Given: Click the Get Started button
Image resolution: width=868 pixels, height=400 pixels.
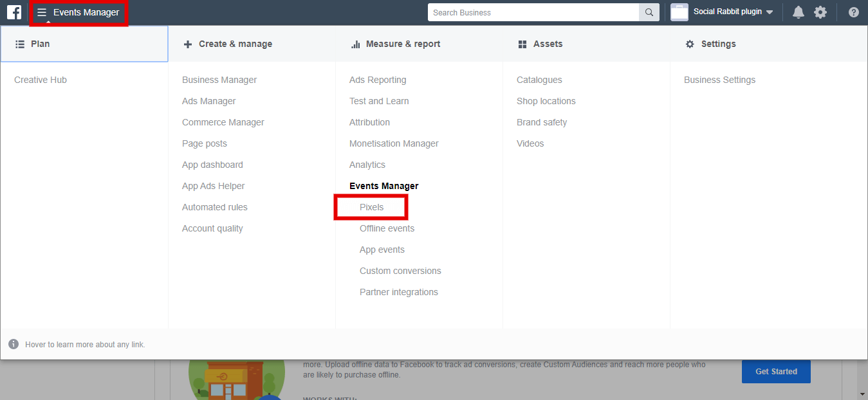Looking at the screenshot, I should pos(776,371).
